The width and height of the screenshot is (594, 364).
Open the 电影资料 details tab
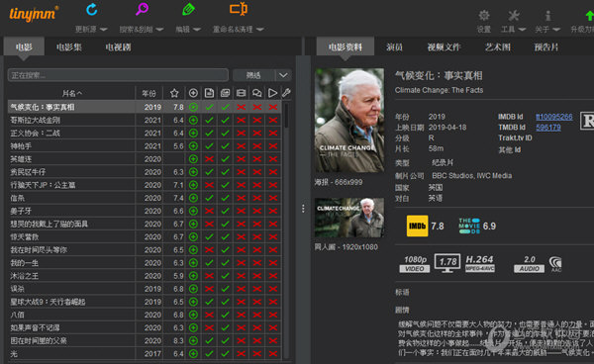(x=346, y=46)
